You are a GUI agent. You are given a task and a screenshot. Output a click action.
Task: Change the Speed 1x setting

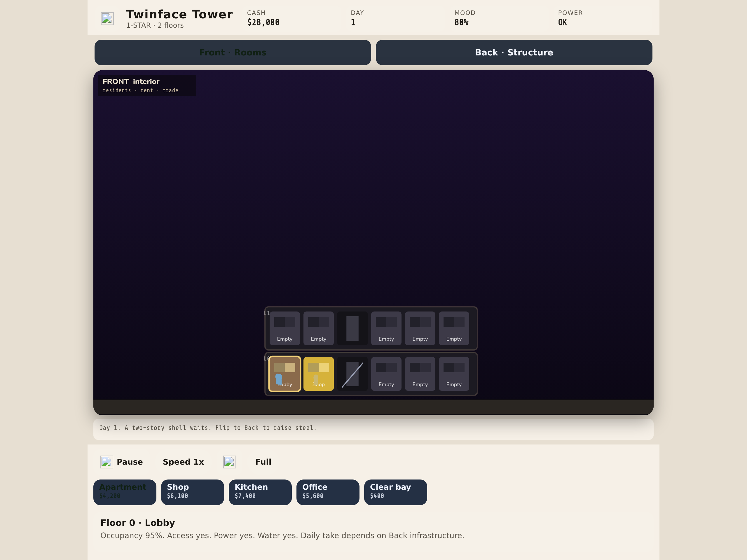(x=183, y=462)
